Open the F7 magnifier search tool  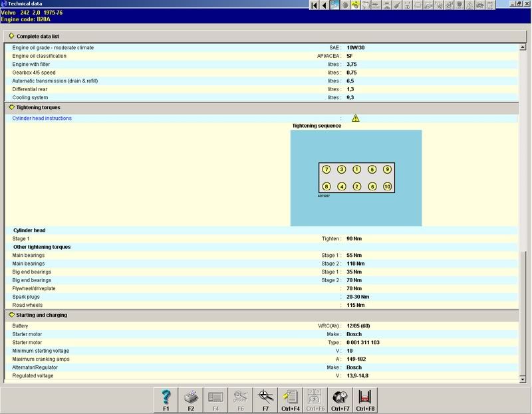click(265, 399)
